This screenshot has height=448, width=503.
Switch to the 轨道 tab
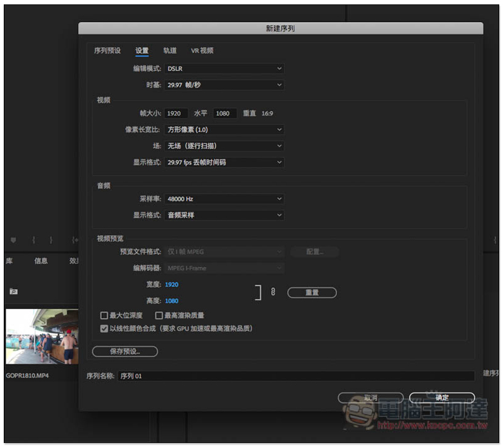tap(170, 51)
